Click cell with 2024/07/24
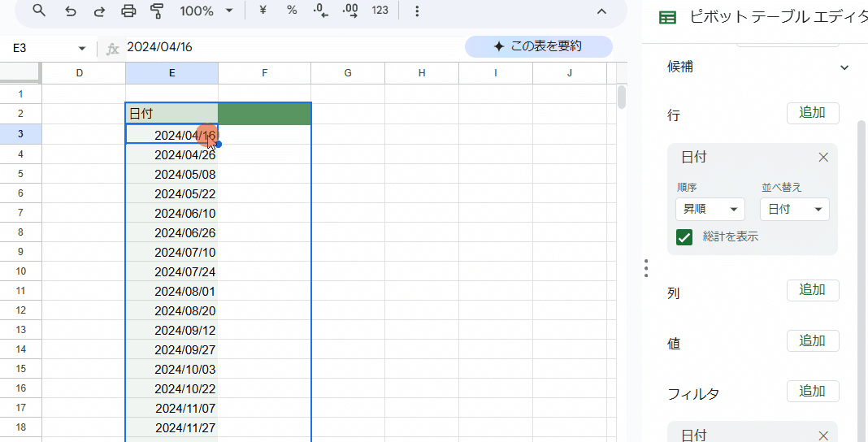 click(172, 271)
